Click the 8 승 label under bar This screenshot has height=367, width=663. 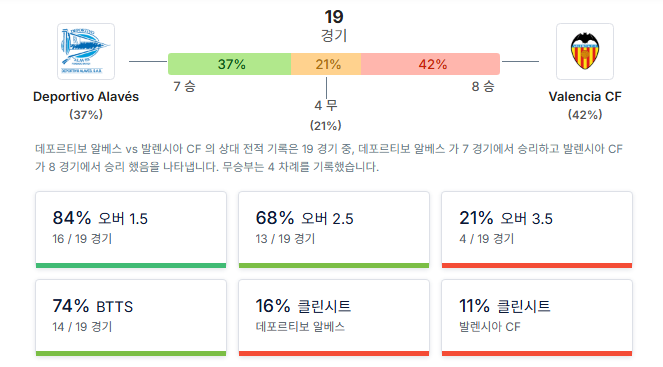click(x=483, y=86)
